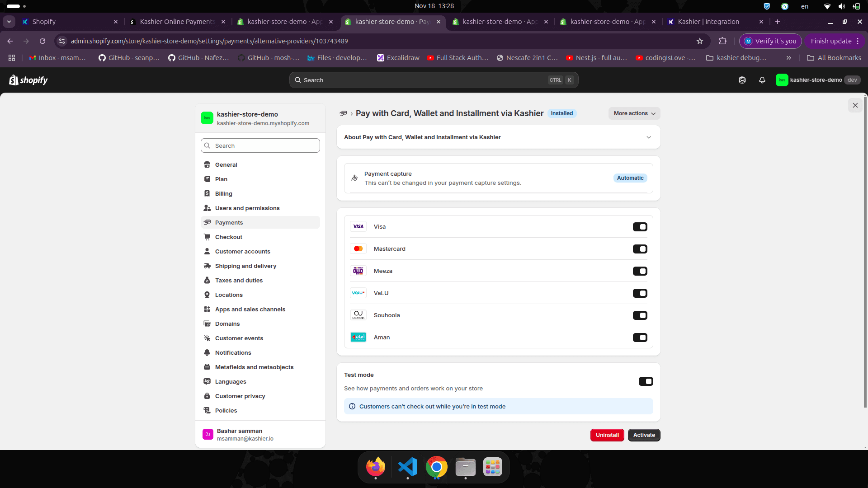Open the tab search dropdown in Chrome
This screenshot has width=868, height=488.
pos(9,22)
